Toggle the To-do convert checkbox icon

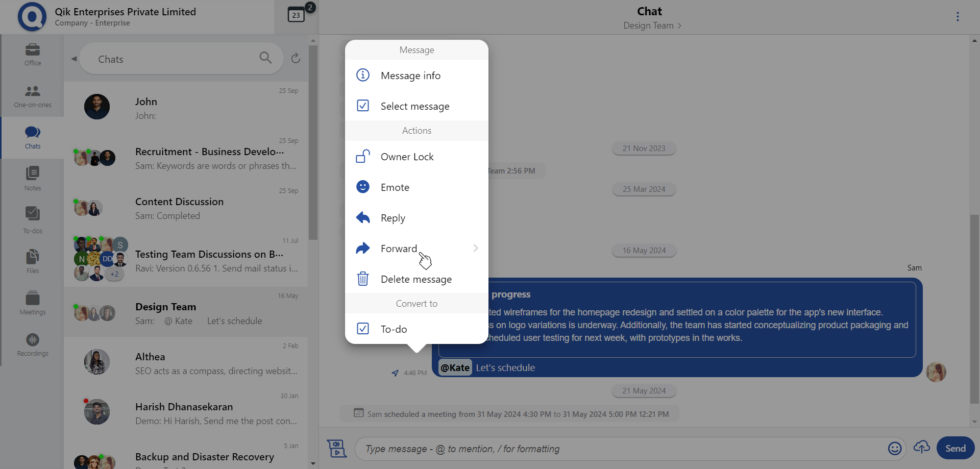click(363, 329)
